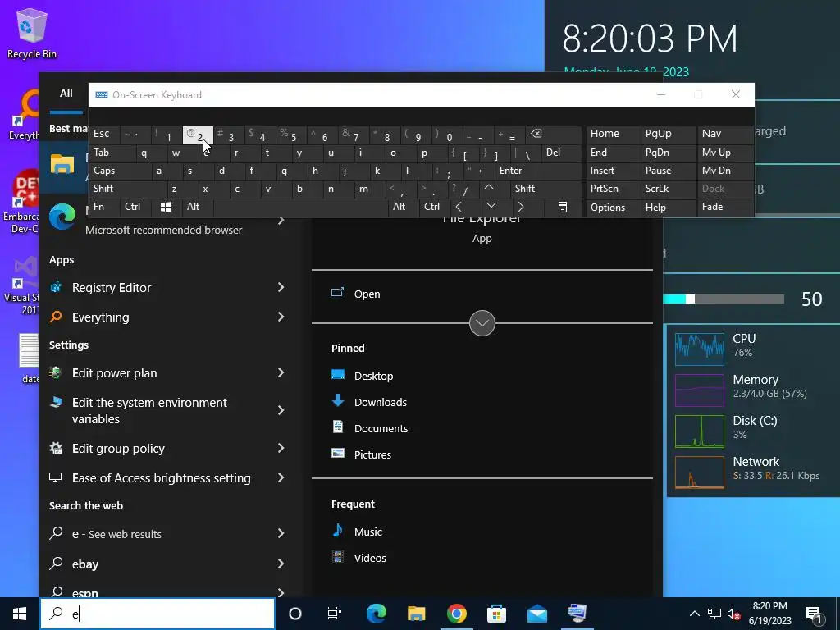
Task: Click the Nav key on the keyboard
Action: [x=725, y=135]
